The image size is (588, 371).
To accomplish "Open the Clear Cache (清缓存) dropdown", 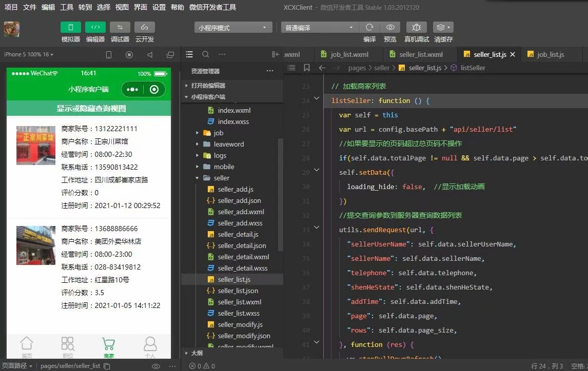I will (x=443, y=27).
